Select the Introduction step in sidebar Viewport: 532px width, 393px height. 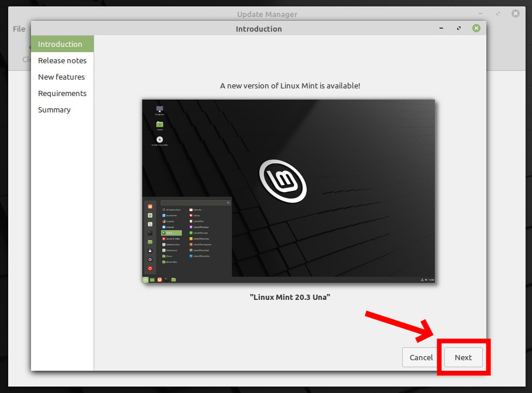(x=63, y=44)
